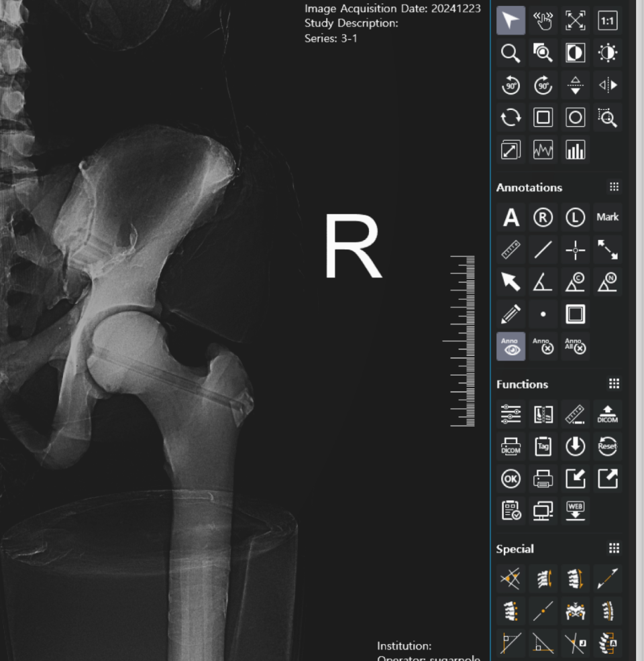Click the DICOM upload arrow icon
The height and width of the screenshot is (661, 644).
[608, 414]
